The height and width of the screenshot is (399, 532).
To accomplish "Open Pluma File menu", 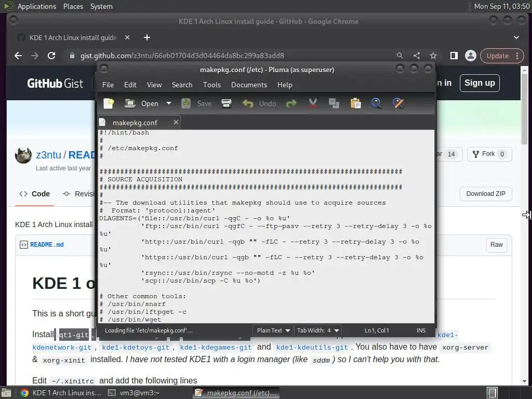I will pyautogui.click(x=108, y=85).
